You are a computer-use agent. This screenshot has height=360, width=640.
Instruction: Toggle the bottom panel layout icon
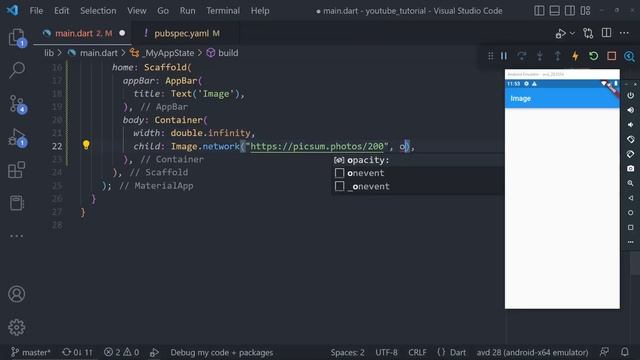555,11
